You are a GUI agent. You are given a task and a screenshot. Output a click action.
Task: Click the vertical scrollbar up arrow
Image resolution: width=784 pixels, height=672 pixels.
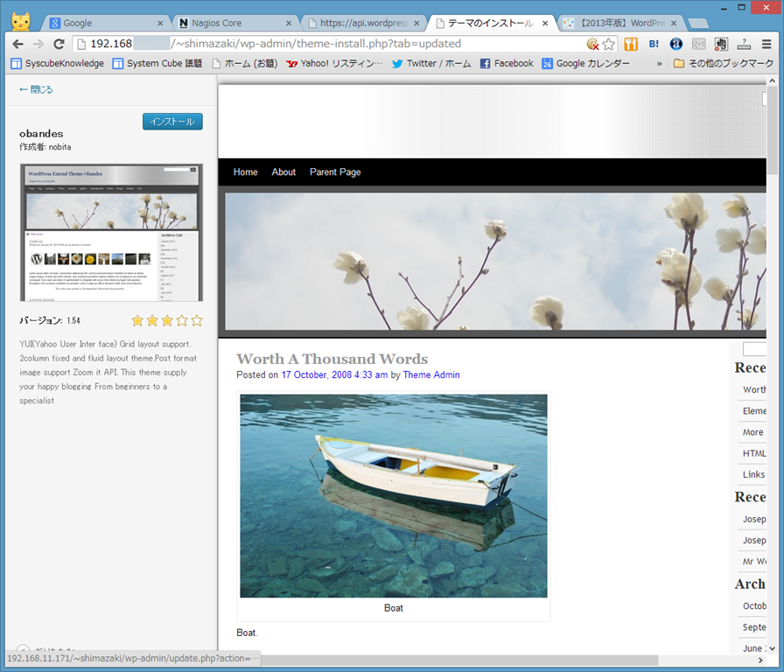(772, 80)
